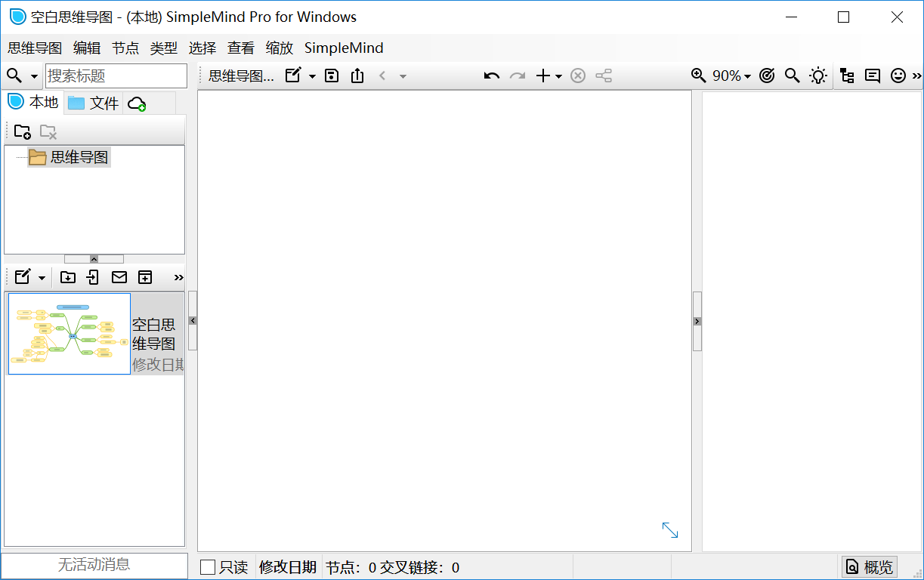Collapse the folder tree panel splitter
This screenshot has width=924, height=580.
tap(94, 259)
